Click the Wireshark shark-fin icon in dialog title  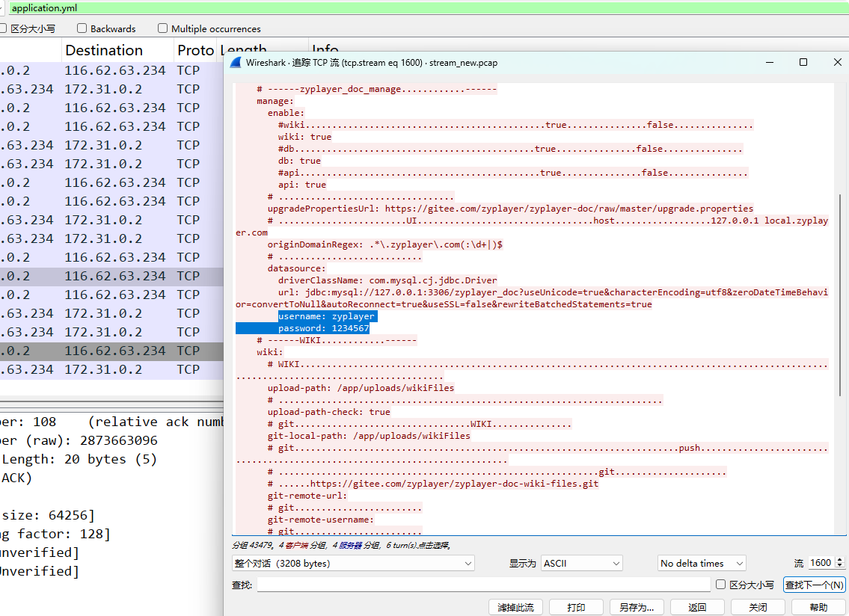pyautogui.click(x=236, y=62)
